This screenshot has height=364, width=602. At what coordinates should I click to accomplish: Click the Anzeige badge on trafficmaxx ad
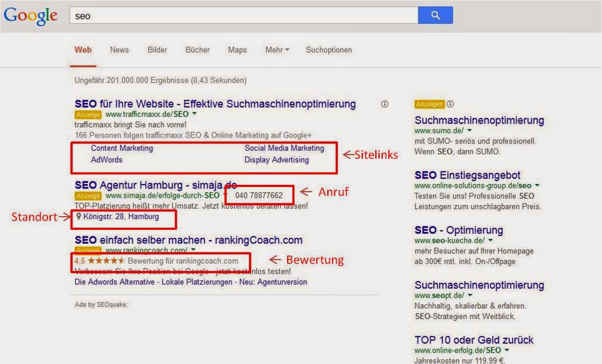point(88,114)
